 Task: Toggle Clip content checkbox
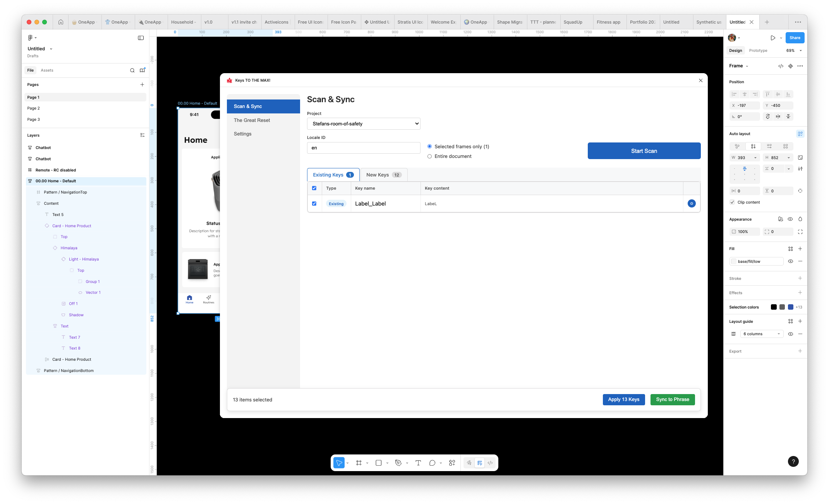(732, 202)
